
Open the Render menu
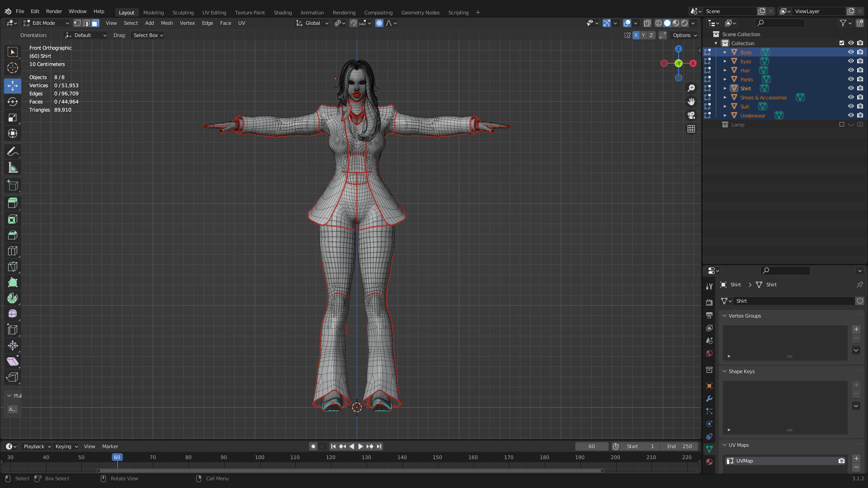coord(54,11)
